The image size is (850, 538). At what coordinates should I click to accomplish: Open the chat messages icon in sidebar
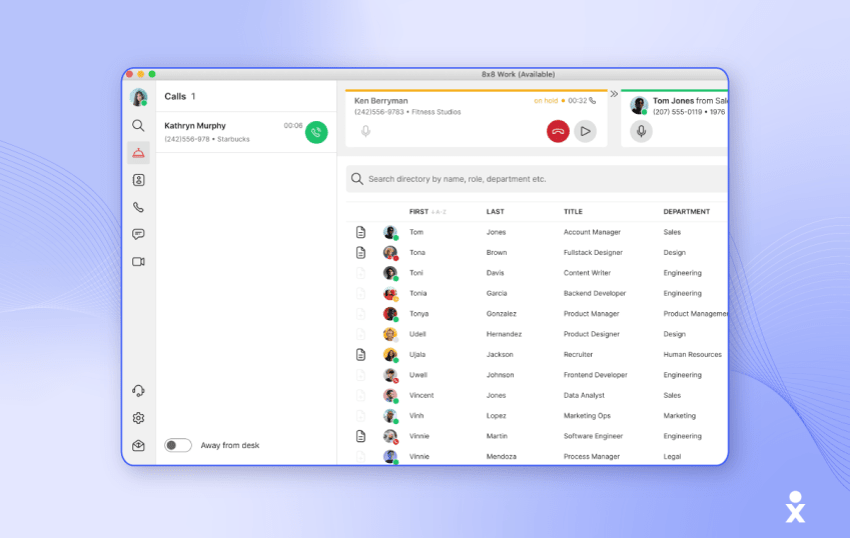[x=138, y=234]
